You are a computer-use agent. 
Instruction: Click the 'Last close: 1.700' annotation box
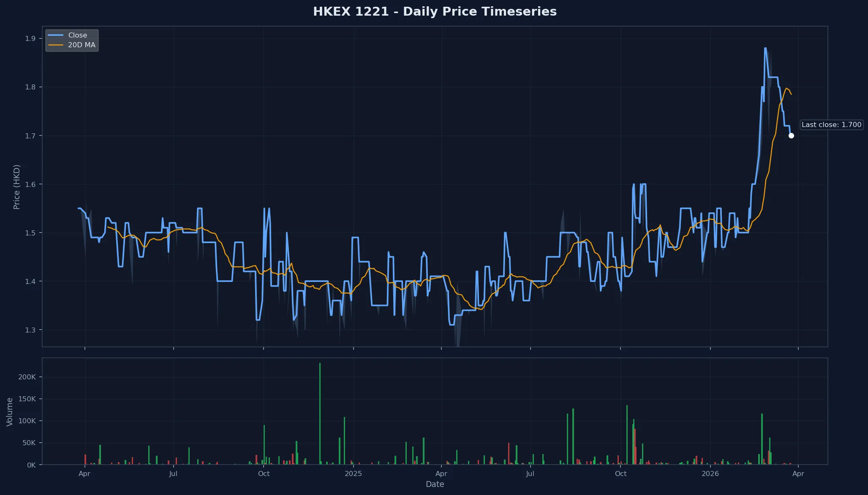(x=831, y=125)
